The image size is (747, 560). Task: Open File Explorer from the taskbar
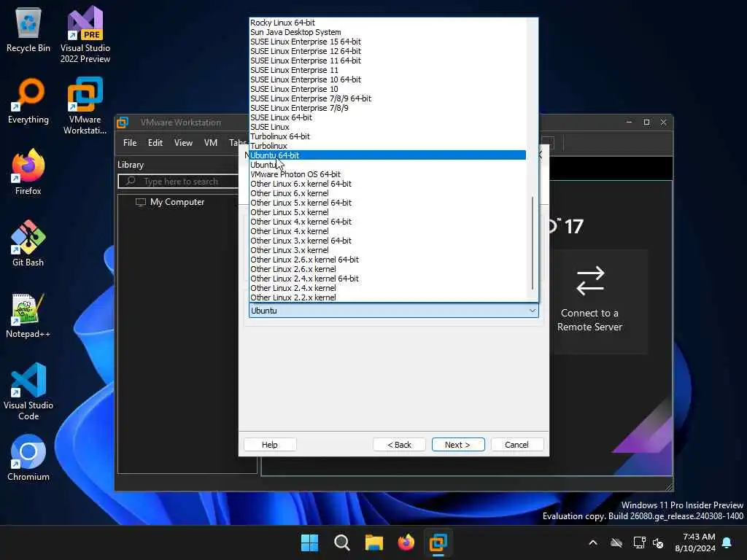tap(374, 542)
